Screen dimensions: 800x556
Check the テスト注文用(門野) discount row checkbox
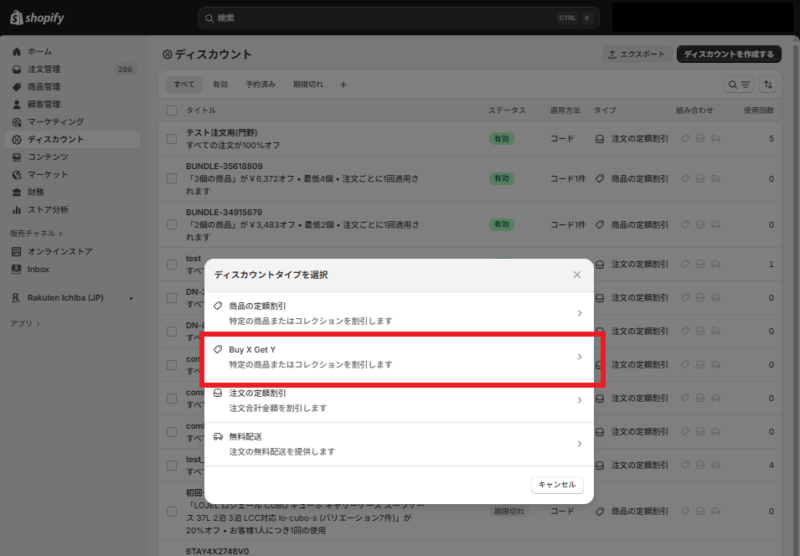172,137
